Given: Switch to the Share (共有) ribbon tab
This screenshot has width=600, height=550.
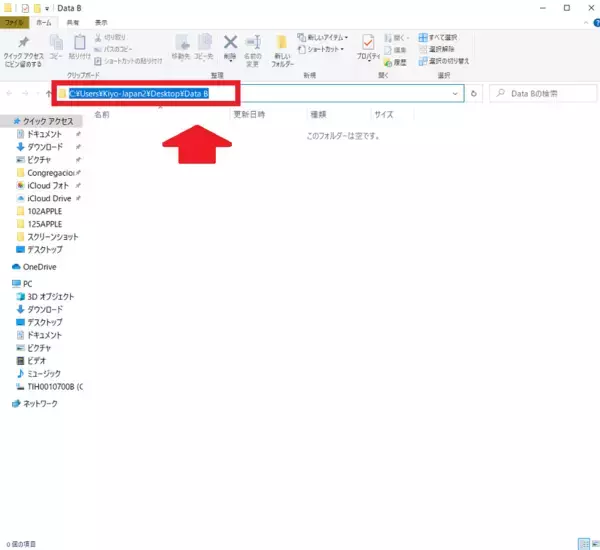Looking at the screenshot, I should click(x=75, y=21).
